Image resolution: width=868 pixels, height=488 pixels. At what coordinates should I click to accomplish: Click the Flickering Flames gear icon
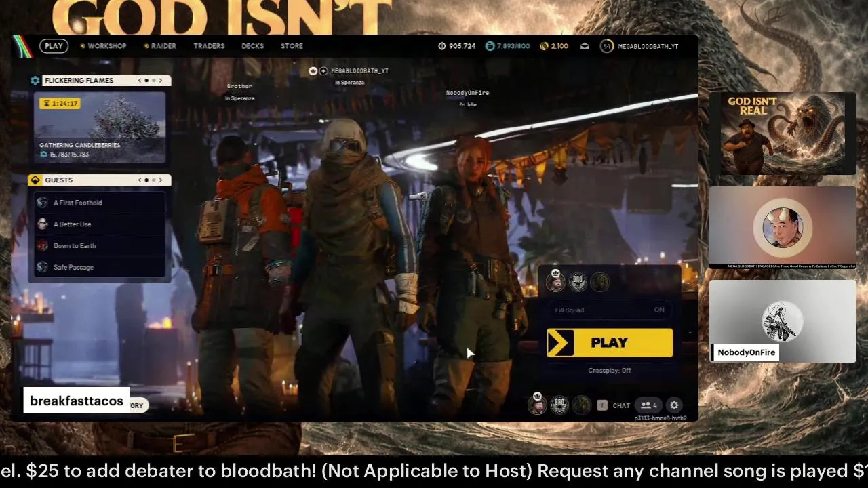[35, 80]
